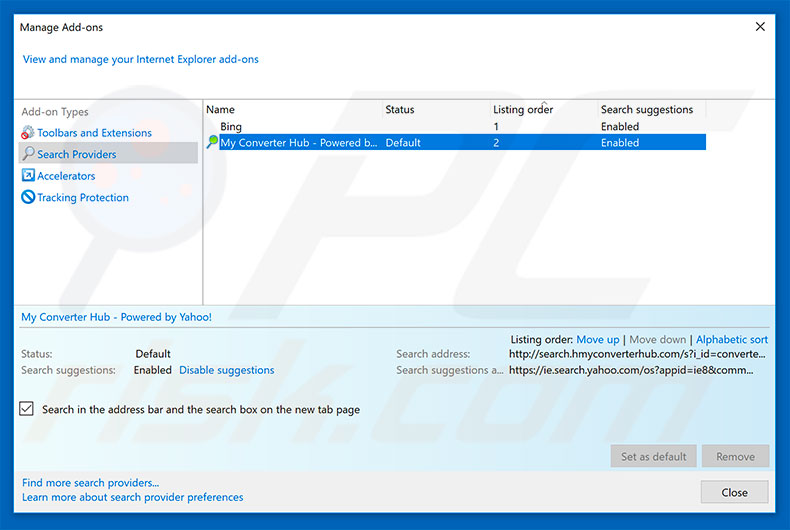This screenshot has width=790, height=530.
Task: Uncheck Search in the address bar checkbox
Action: point(27,409)
